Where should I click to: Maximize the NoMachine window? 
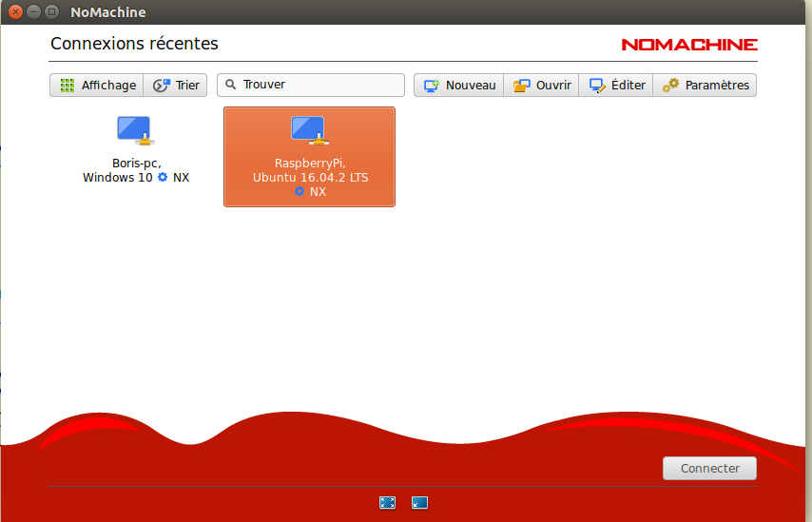tap(51, 11)
